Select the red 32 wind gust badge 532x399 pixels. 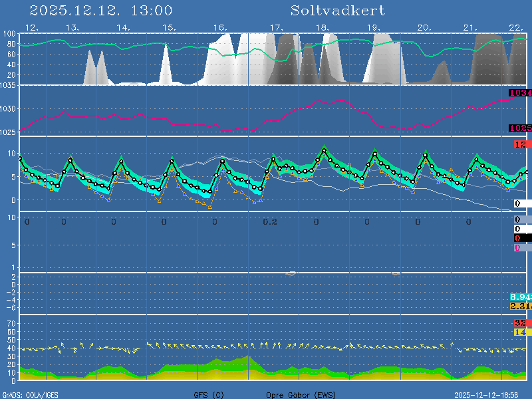pyautogui.click(x=521, y=323)
